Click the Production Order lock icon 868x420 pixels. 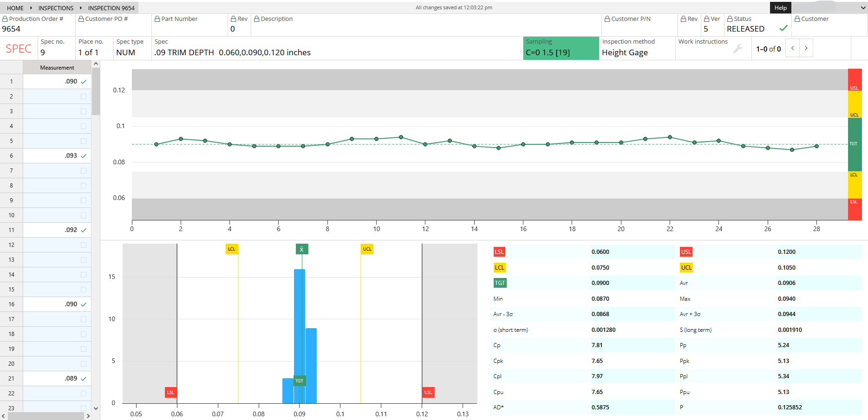[5, 19]
